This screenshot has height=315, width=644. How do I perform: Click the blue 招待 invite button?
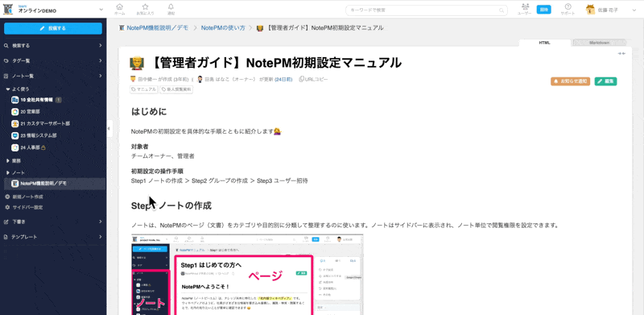(x=544, y=10)
